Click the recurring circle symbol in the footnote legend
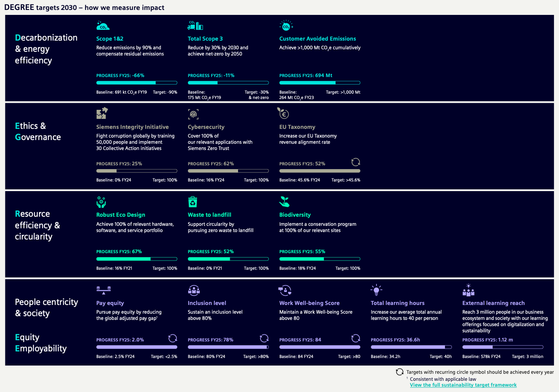Image resolution: width=559 pixels, height=392 pixels. click(400, 372)
